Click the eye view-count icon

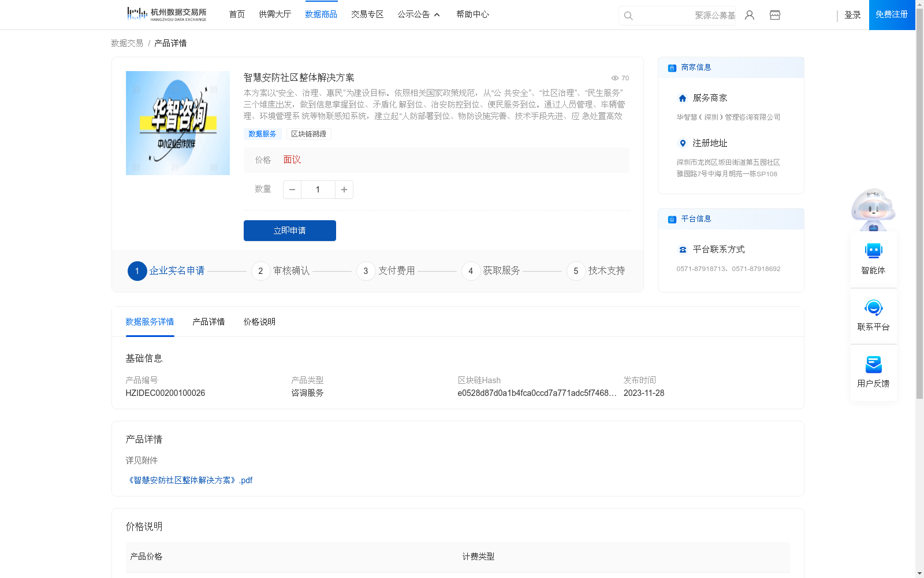point(615,78)
